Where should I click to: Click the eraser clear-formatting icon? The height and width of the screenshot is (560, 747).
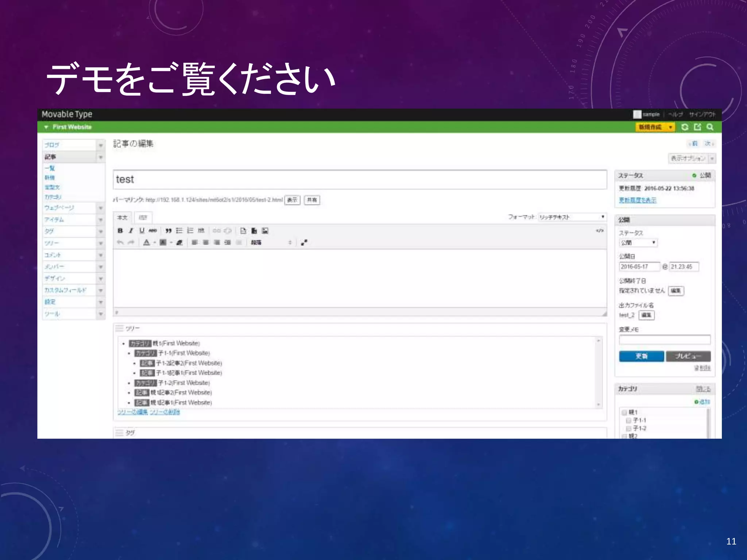179,242
